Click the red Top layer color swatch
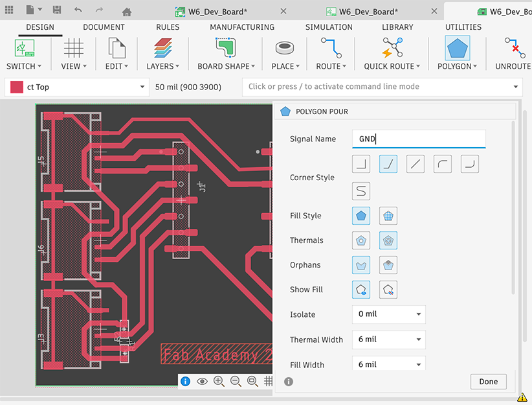 (16, 87)
